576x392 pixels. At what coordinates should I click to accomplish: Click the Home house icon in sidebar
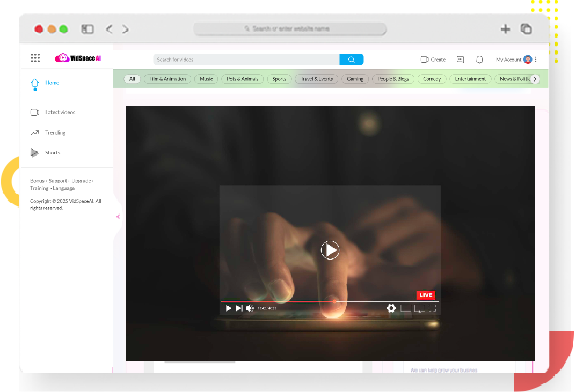[35, 83]
